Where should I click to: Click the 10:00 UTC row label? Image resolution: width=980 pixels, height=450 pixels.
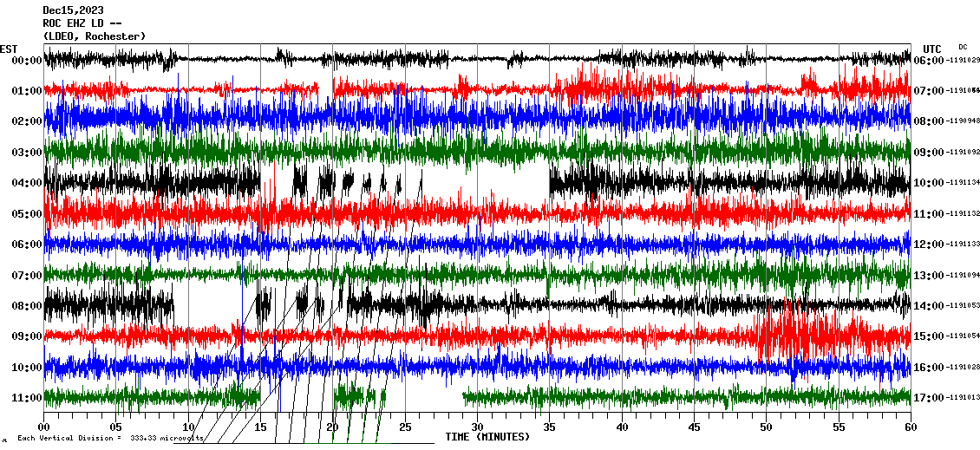click(x=928, y=183)
